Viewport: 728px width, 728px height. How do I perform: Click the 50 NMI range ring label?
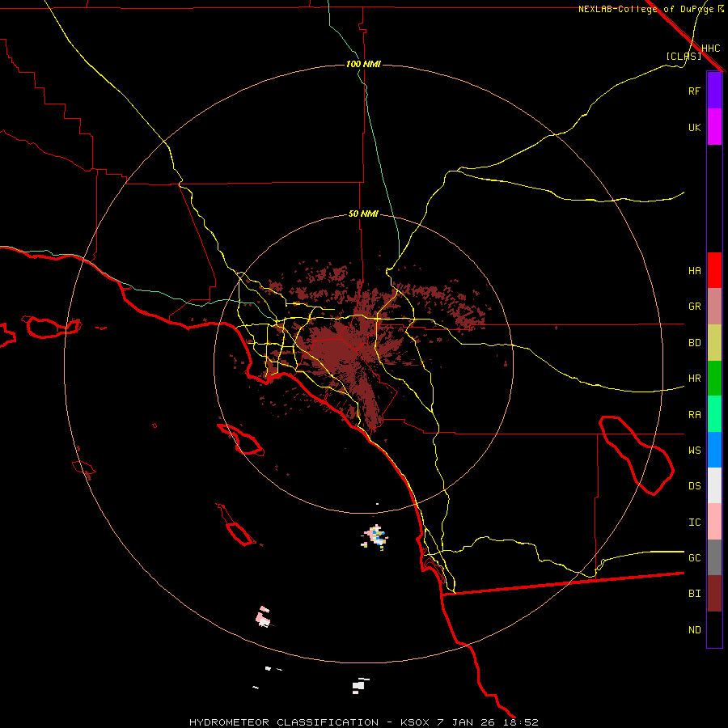pos(363,214)
